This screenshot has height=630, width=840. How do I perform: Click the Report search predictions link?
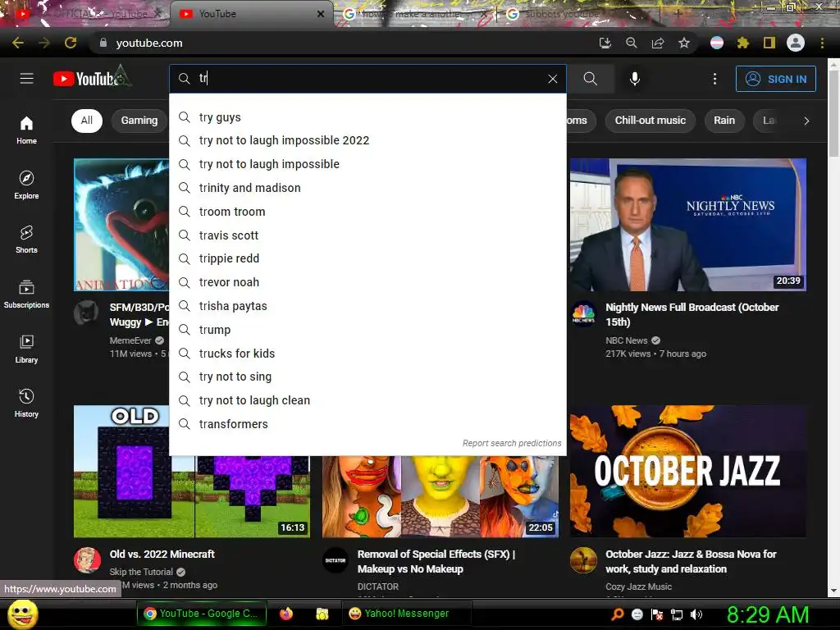click(x=512, y=443)
